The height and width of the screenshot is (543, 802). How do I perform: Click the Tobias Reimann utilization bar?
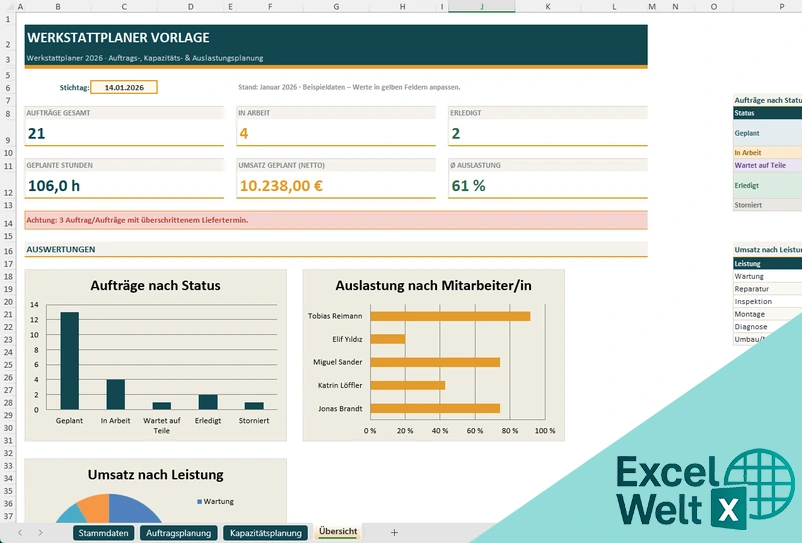tap(450, 316)
